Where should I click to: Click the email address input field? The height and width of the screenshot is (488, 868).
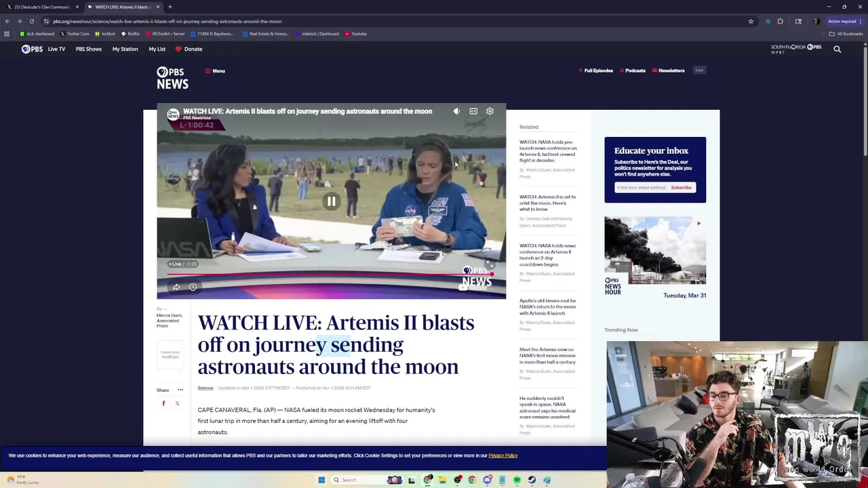(x=641, y=188)
